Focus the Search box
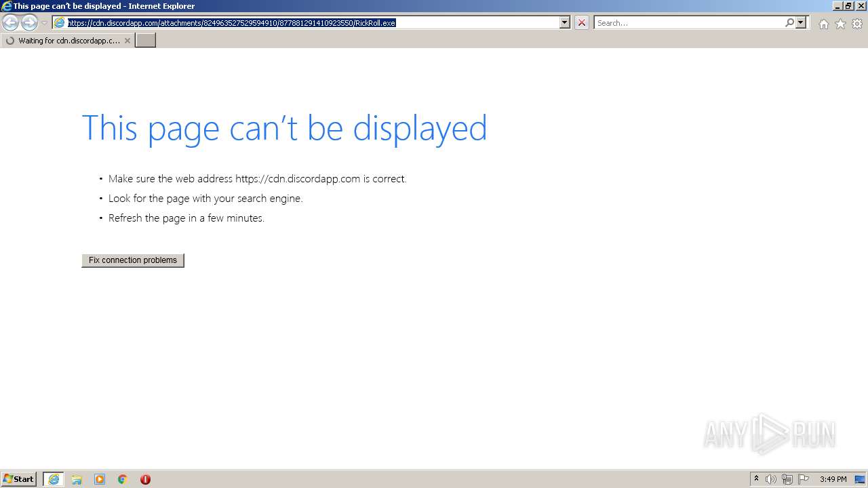Screen dimensions: 868x488 point(689,22)
